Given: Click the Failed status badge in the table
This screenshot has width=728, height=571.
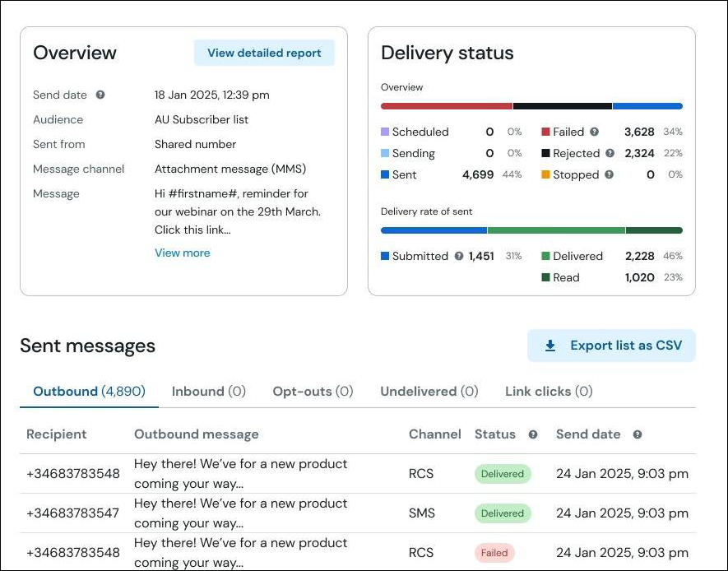Looking at the screenshot, I should tap(494, 553).
